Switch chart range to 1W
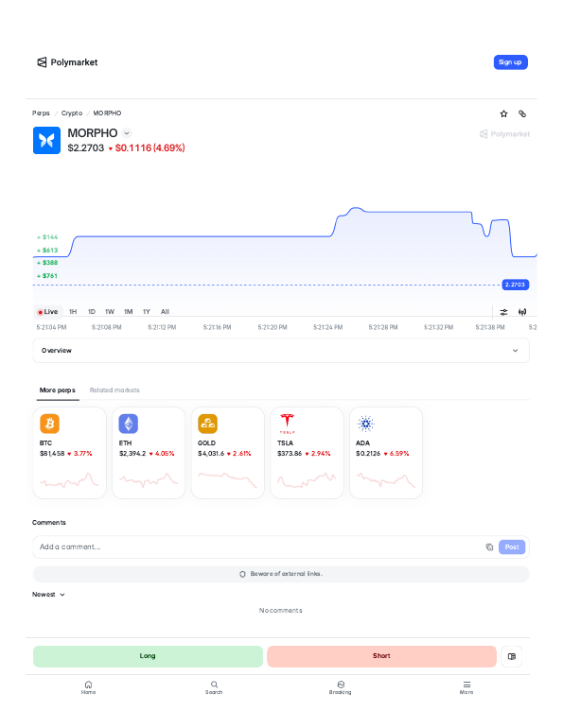 click(x=110, y=312)
